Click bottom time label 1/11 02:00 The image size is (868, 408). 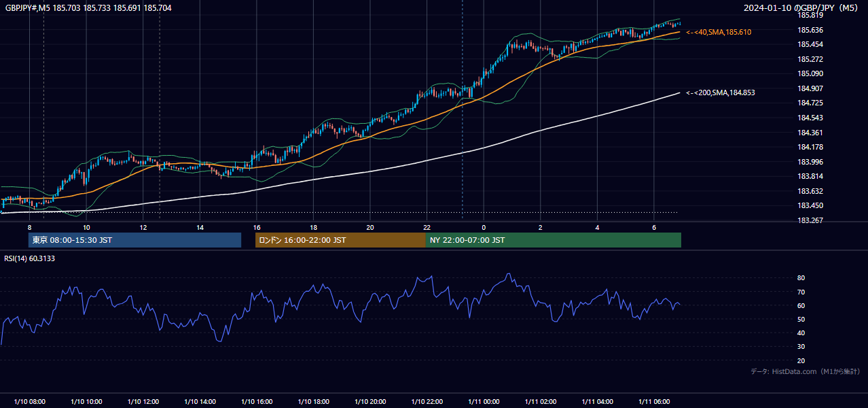(x=541, y=402)
